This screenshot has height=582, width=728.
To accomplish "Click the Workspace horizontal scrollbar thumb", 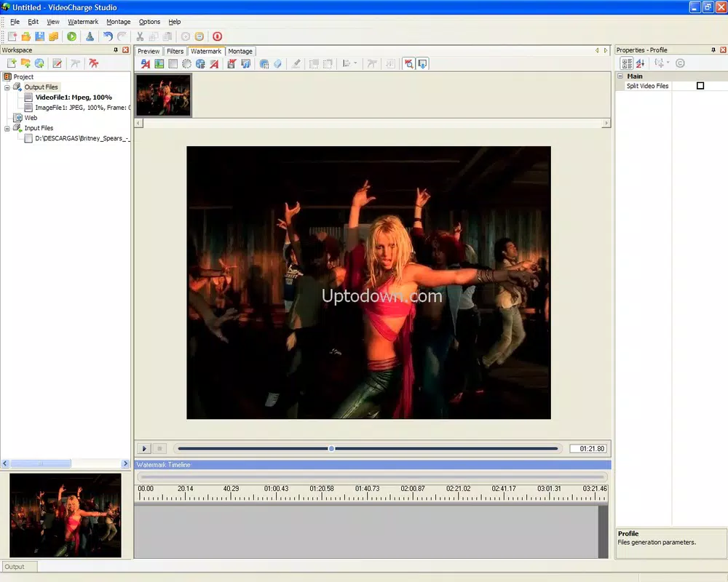I will [41, 463].
